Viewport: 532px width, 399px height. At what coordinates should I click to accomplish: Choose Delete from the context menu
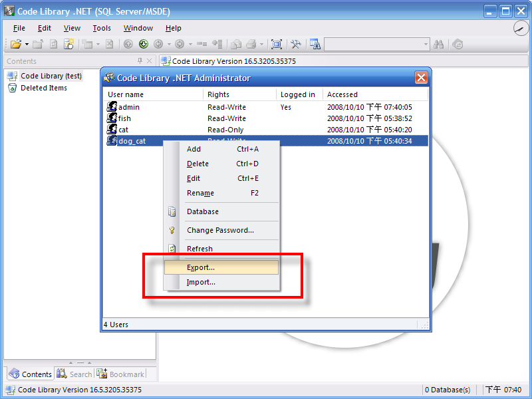221,164
